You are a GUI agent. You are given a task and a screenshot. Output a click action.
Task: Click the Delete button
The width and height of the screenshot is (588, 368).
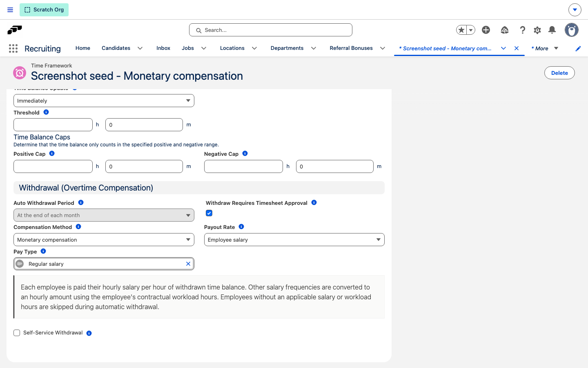pos(559,73)
